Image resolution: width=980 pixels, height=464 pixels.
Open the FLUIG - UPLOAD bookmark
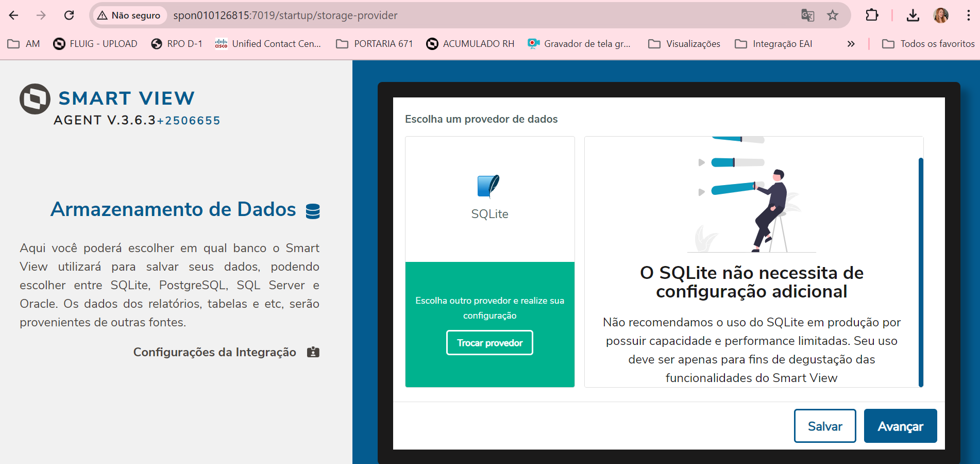pos(95,44)
